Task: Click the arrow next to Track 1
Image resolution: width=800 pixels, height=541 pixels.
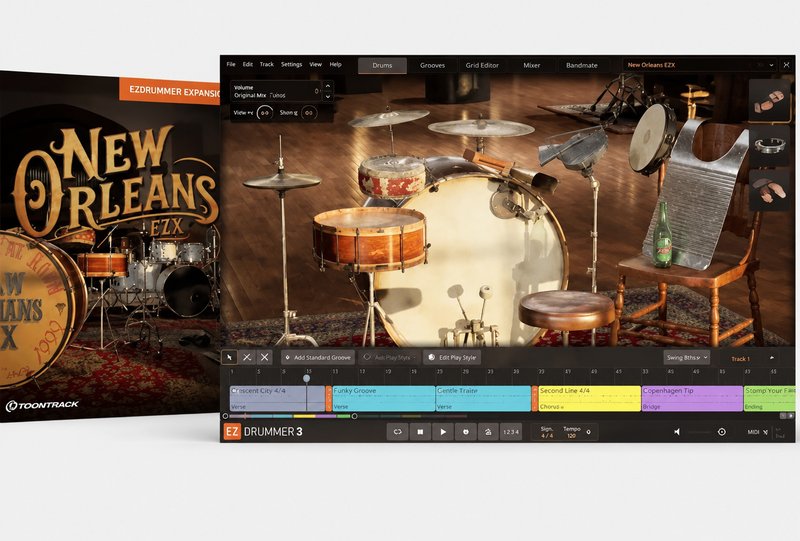Action: 772,358
